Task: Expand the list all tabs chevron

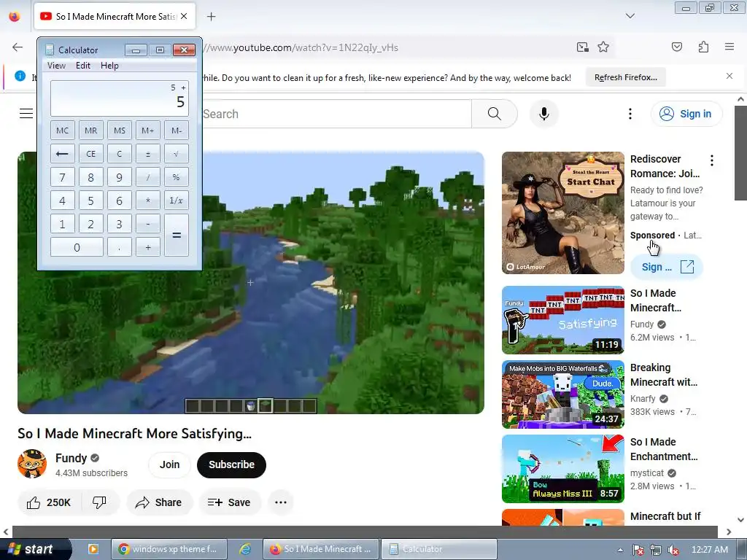Action: (x=630, y=16)
